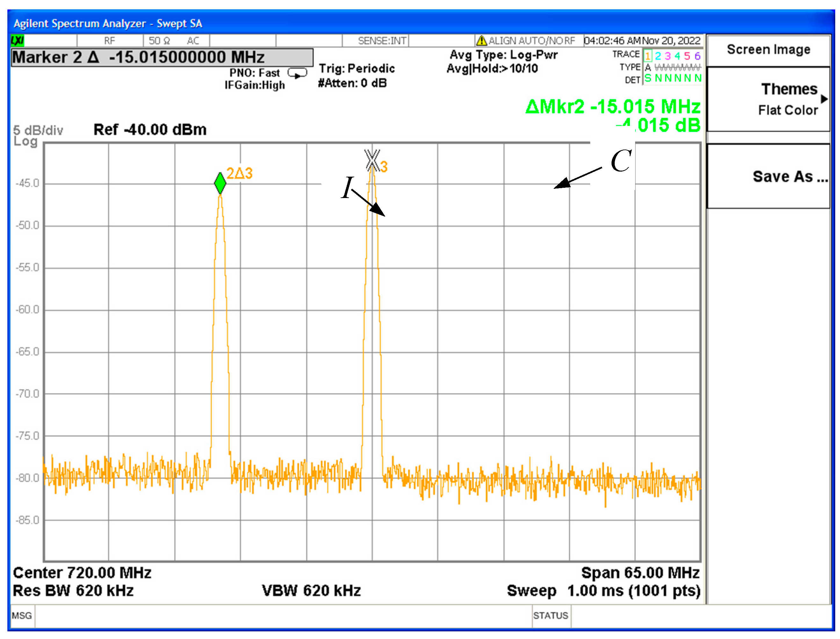The image size is (840, 639).
Task: Select magenta trace number 3
Action: click(668, 56)
